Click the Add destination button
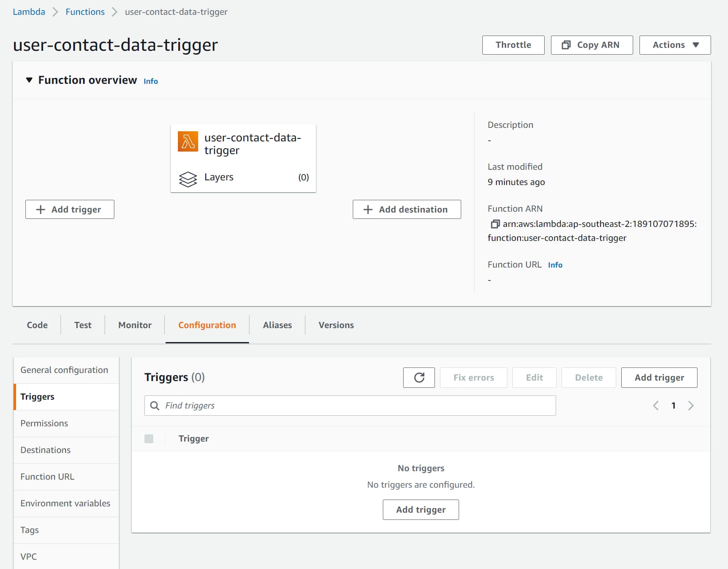 tap(407, 210)
